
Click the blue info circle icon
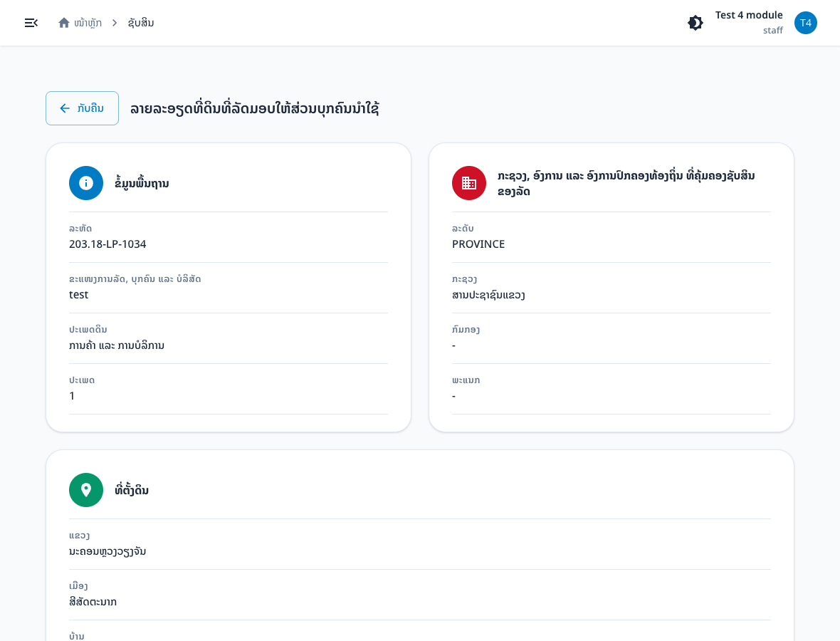click(85, 183)
